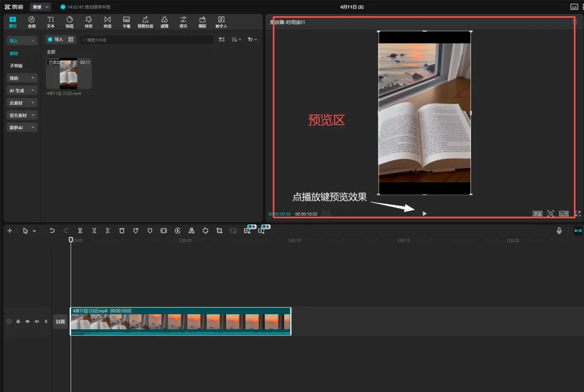Select 素材 in the left sidebar

(14, 54)
